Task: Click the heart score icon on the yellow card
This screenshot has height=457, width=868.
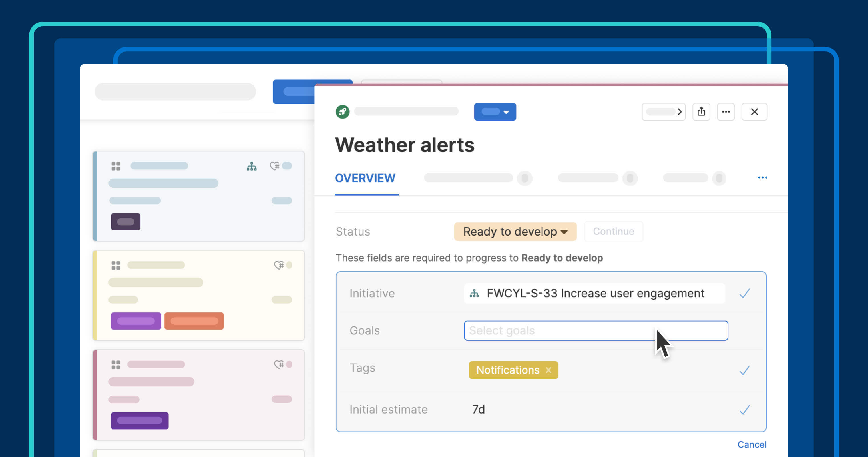Action: click(x=279, y=265)
